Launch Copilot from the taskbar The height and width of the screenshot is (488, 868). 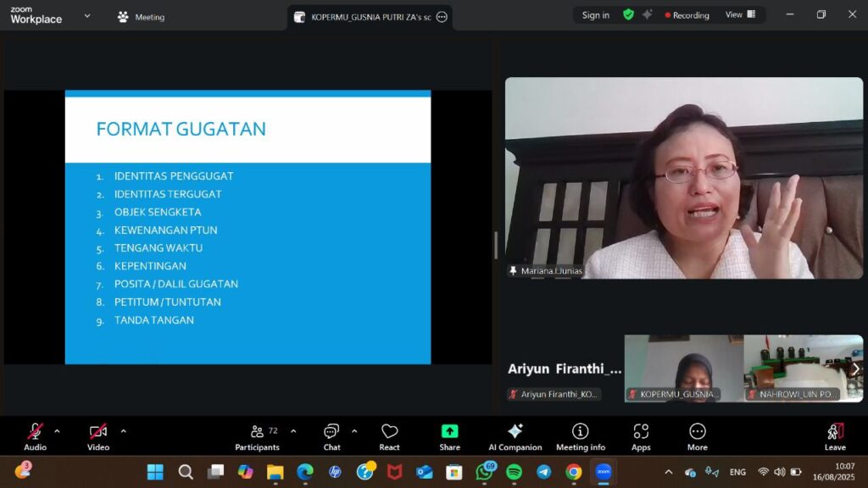(245, 472)
